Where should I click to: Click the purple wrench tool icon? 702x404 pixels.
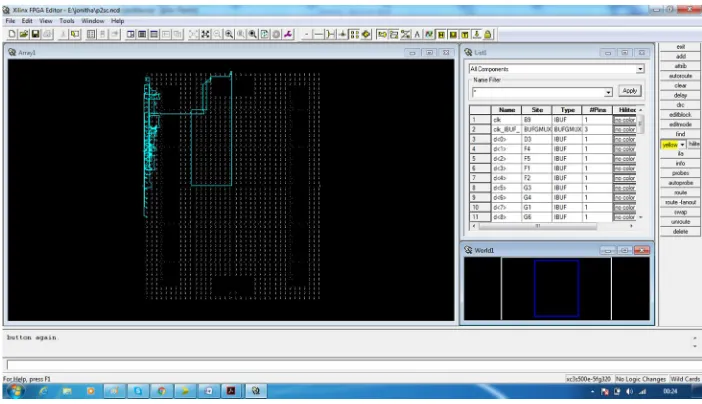[288, 34]
